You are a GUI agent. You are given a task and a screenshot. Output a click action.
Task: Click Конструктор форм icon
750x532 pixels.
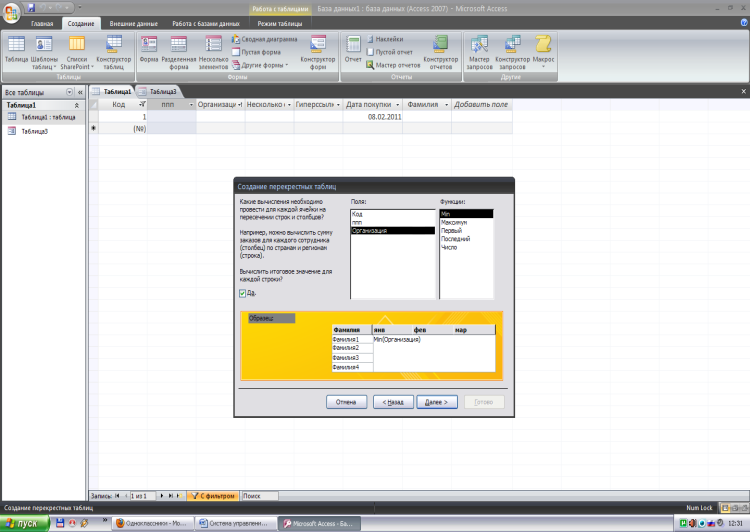[x=318, y=53]
